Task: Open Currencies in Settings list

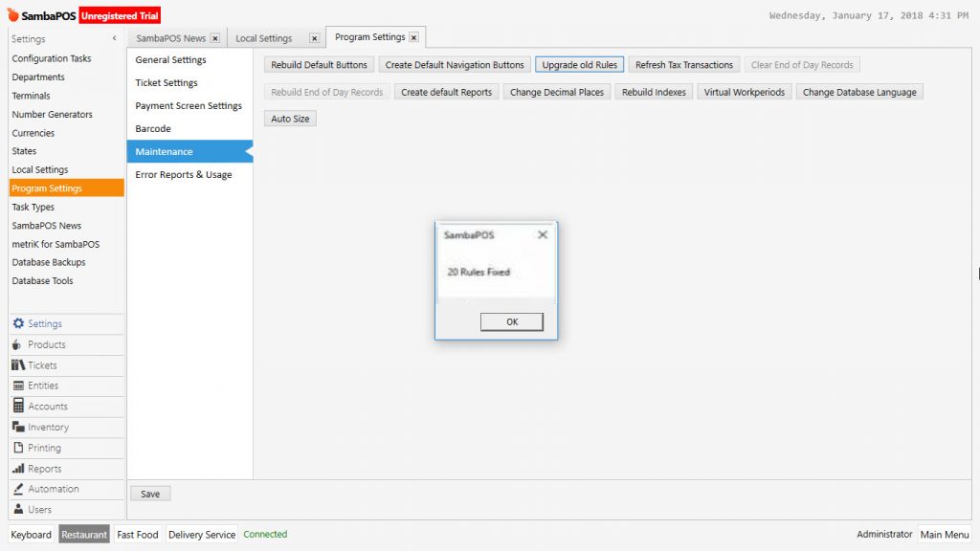Action: pyautogui.click(x=66, y=133)
